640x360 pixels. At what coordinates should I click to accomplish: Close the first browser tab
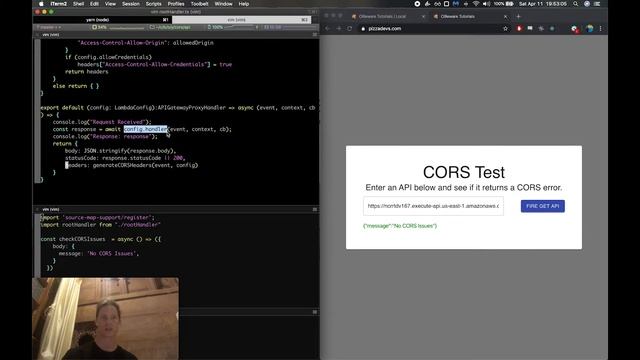tap(423, 16)
